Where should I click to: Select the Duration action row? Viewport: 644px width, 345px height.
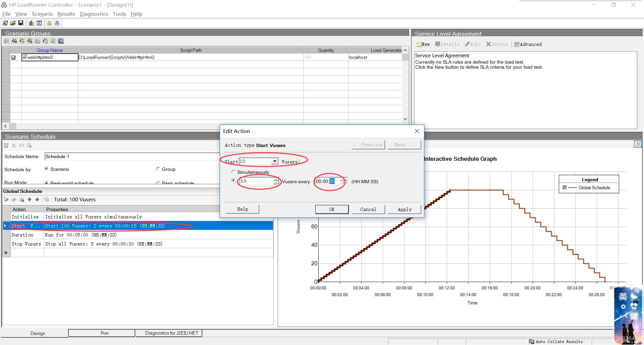tap(138, 235)
